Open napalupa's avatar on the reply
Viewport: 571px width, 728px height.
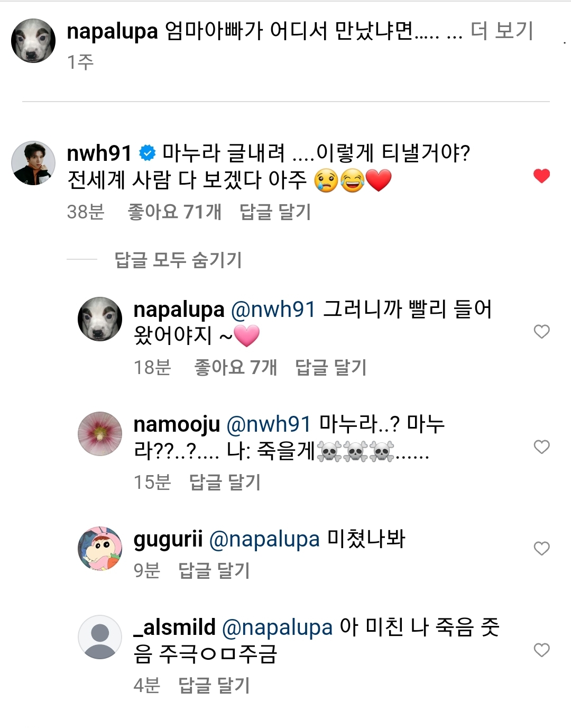100,319
